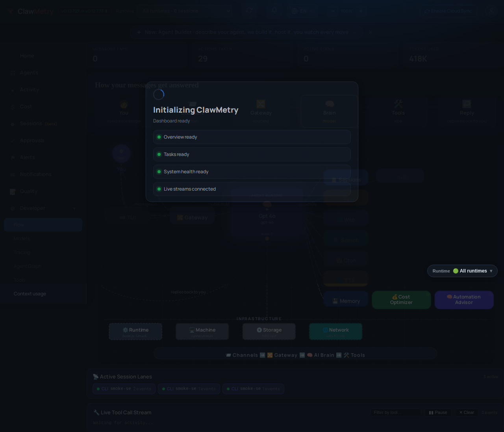Click the Notifications envelope icon in sidebar

[13, 174]
